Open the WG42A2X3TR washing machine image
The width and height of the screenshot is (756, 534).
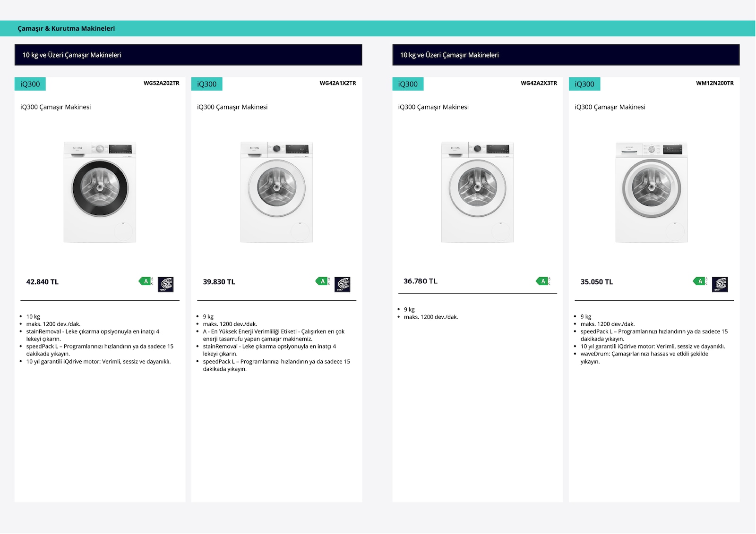[477, 192]
